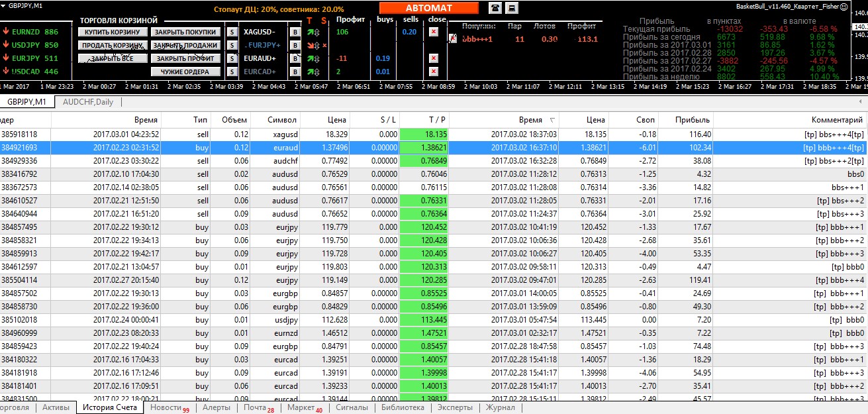Click the B buy button for EURAUD+
Screen dimensions: 868x414
click(x=295, y=58)
